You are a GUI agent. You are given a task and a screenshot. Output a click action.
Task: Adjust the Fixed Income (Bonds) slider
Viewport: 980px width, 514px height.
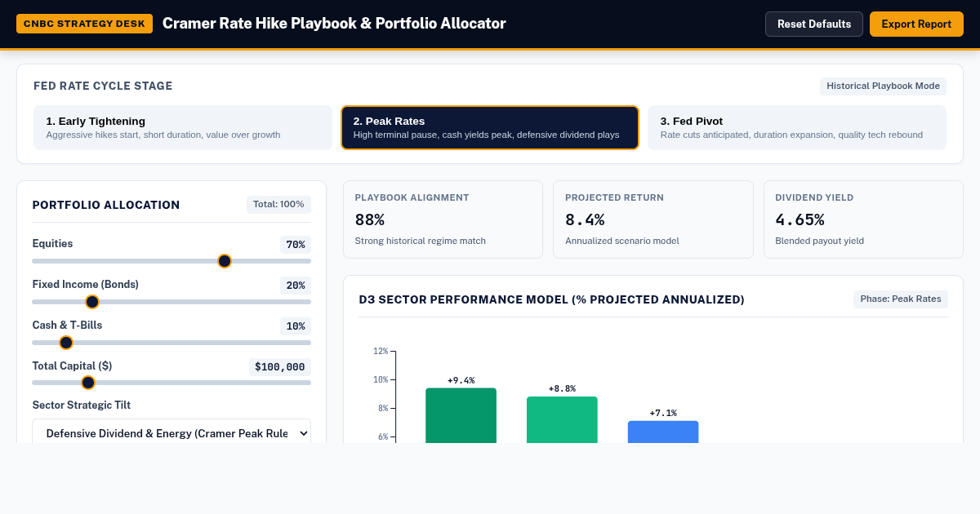(x=171, y=302)
